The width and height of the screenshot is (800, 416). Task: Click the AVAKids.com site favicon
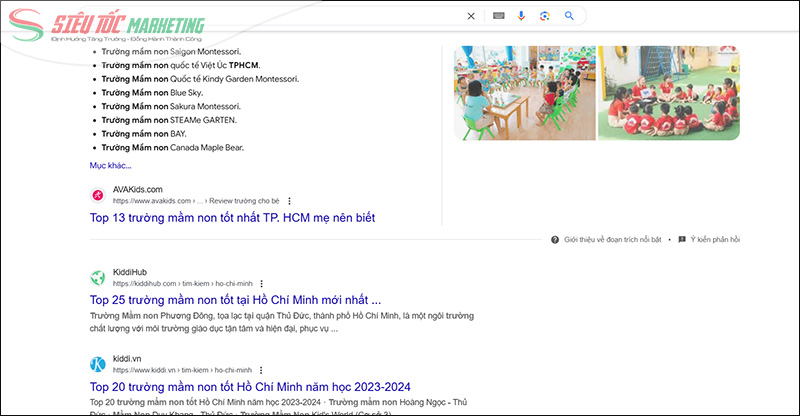(x=98, y=195)
